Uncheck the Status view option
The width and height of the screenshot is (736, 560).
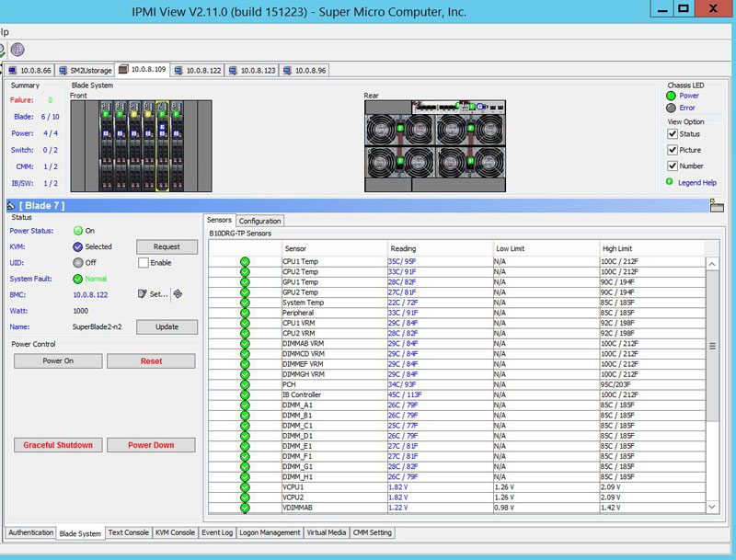click(x=673, y=134)
